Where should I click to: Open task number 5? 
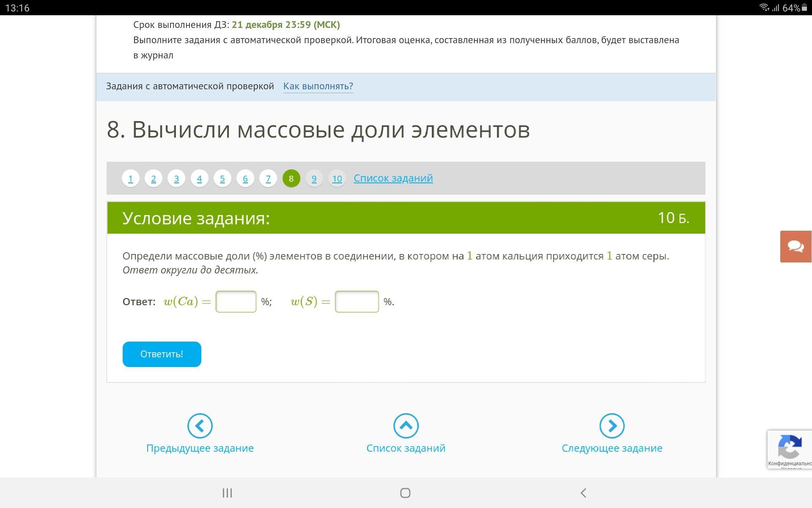click(222, 179)
